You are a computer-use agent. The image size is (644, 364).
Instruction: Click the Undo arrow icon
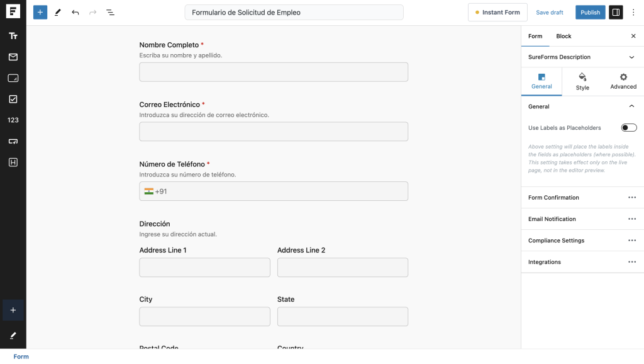75,13
